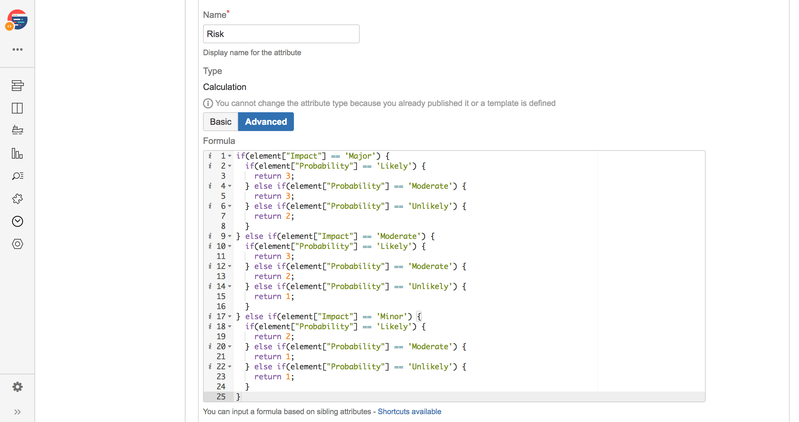Click the info marker on line 2 gutter
This screenshot has width=799, height=422.
210,166
